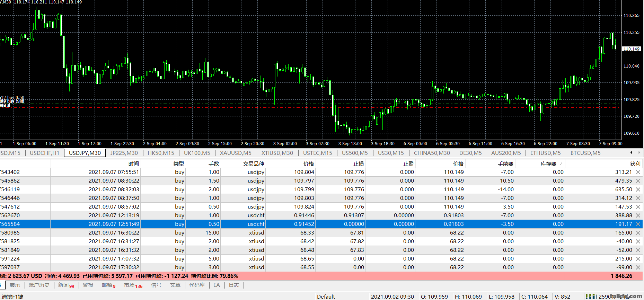Open the 代码库 code base tab
This screenshot has width=644, height=300.
(x=197, y=285)
